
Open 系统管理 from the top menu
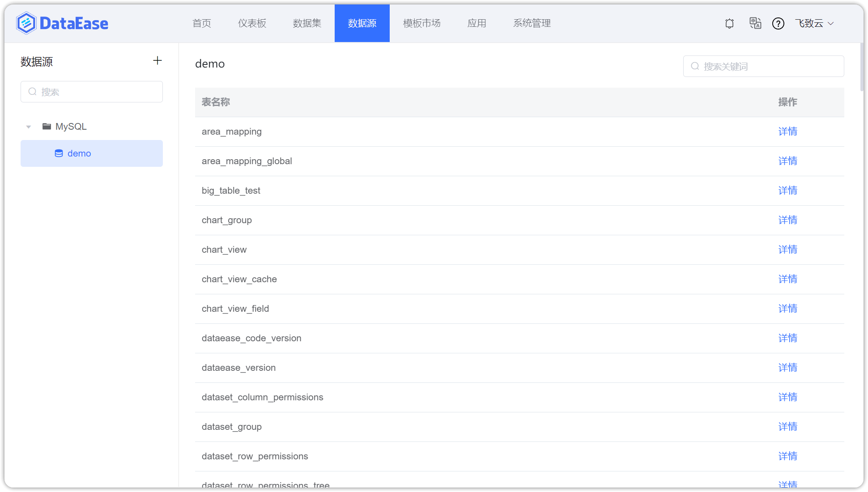click(x=532, y=23)
